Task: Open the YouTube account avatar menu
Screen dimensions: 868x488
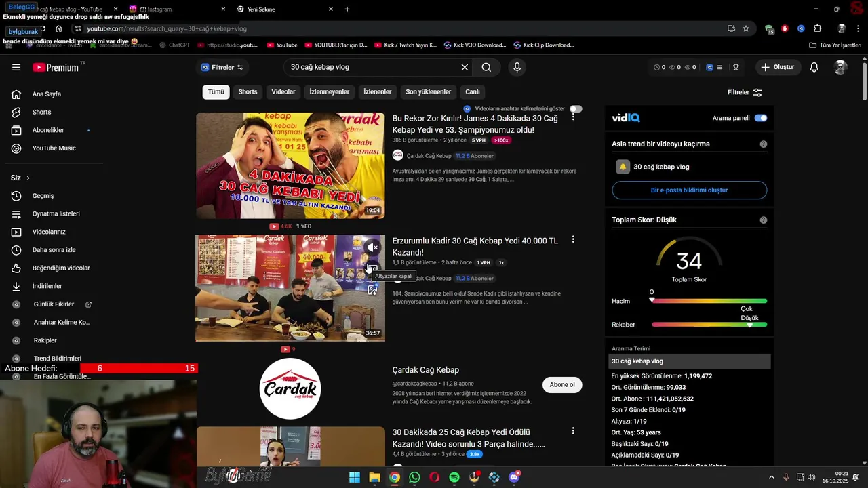Action: tap(841, 67)
